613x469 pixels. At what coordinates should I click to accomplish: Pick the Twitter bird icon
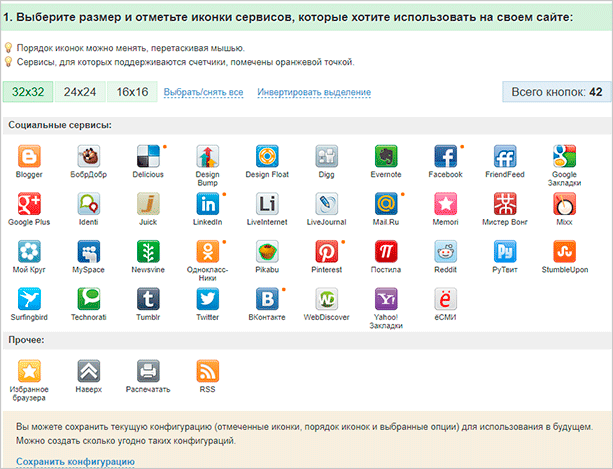208,299
